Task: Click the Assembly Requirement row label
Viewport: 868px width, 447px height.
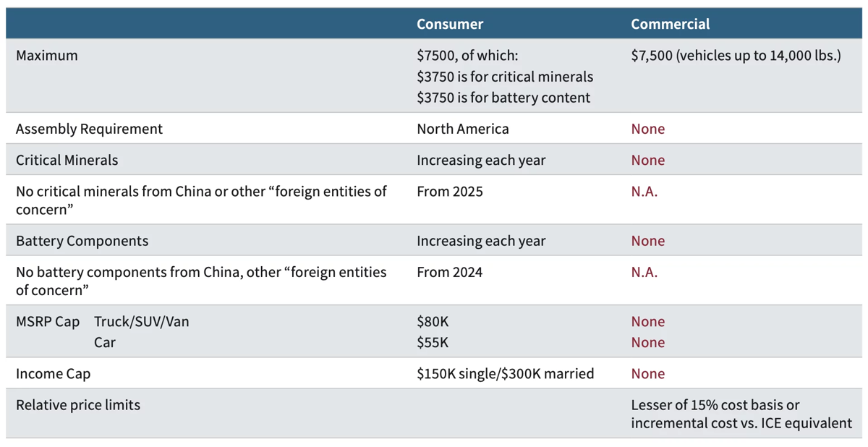Action: (89, 129)
